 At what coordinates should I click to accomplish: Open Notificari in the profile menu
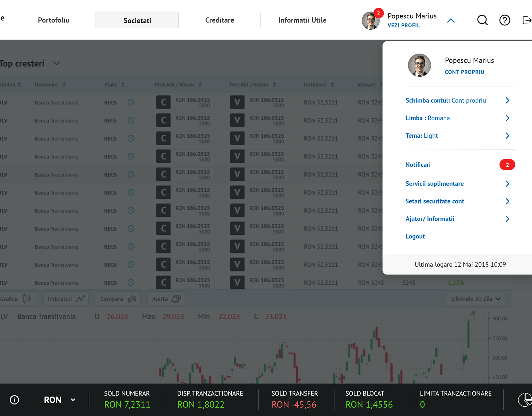(418, 165)
